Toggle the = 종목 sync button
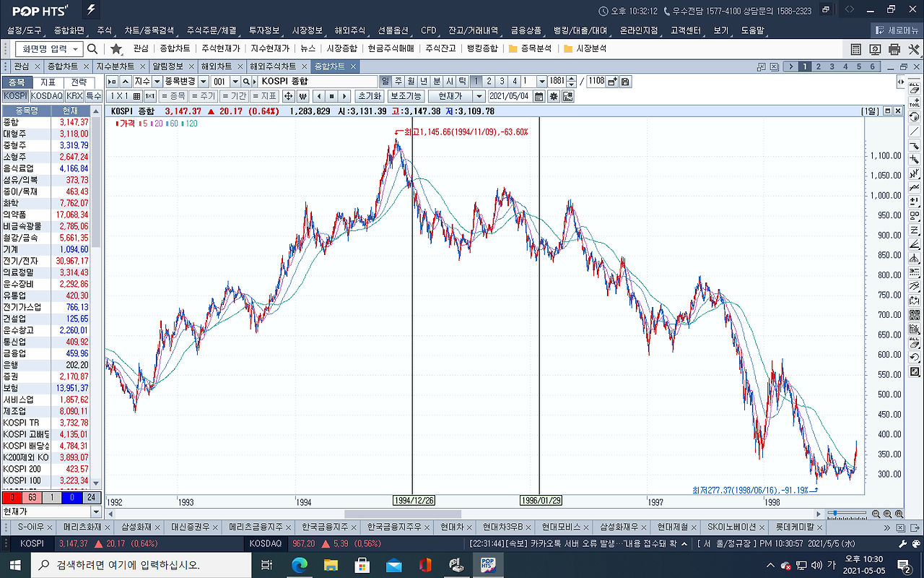This screenshot has width=924, height=578. tap(173, 96)
